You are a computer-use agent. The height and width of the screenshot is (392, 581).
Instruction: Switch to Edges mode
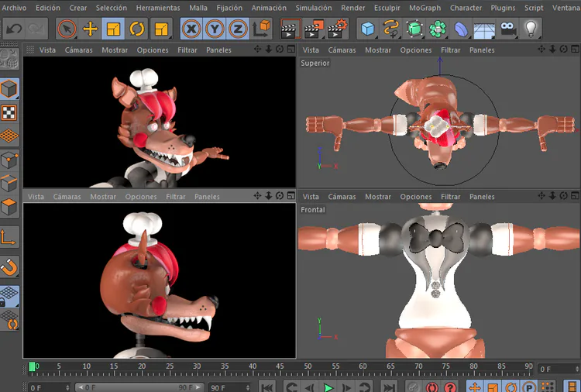point(9,184)
